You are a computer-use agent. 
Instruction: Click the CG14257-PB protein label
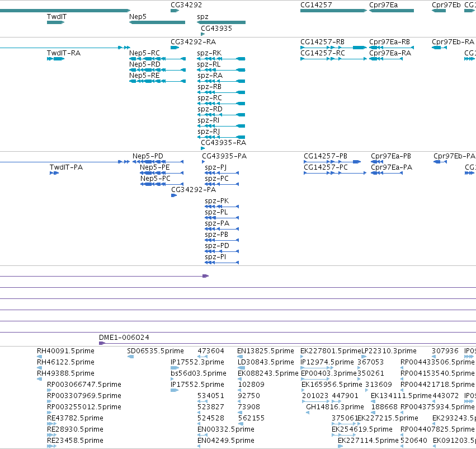(x=326, y=156)
